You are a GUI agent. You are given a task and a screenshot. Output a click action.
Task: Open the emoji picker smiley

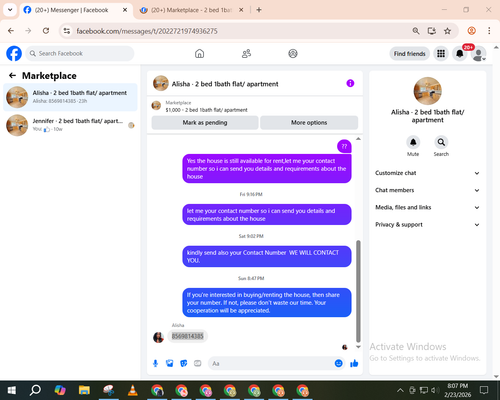pos(338,363)
